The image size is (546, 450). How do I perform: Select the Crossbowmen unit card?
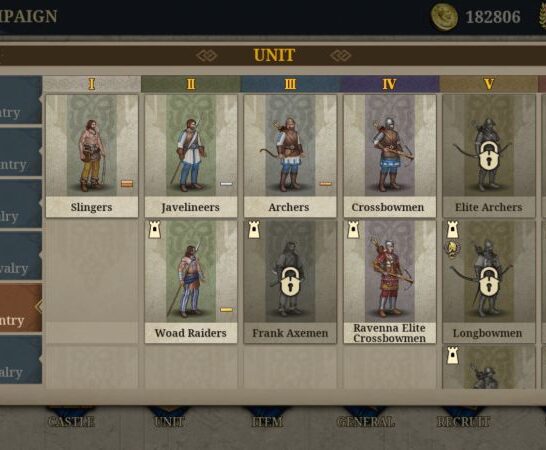tap(390, 156)
